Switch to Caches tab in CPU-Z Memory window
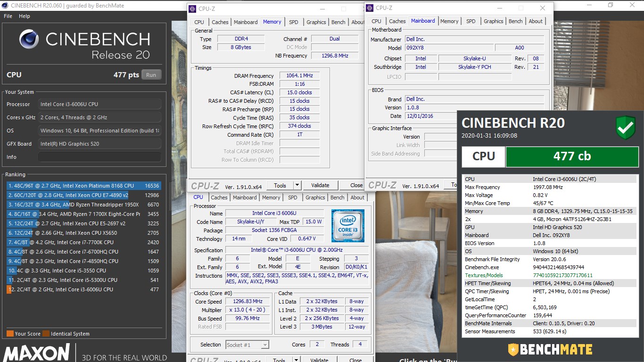Screen dimensions: 644x362 (x=220, y=22)
